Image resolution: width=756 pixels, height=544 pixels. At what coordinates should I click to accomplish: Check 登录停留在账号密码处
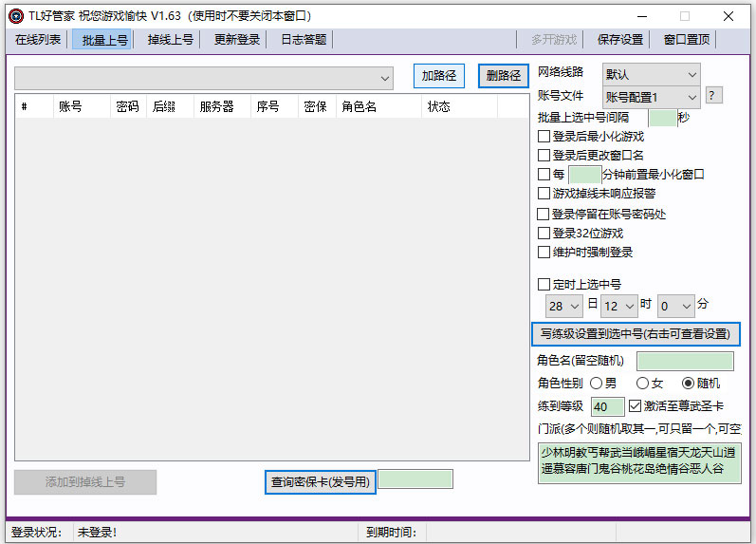544,215
